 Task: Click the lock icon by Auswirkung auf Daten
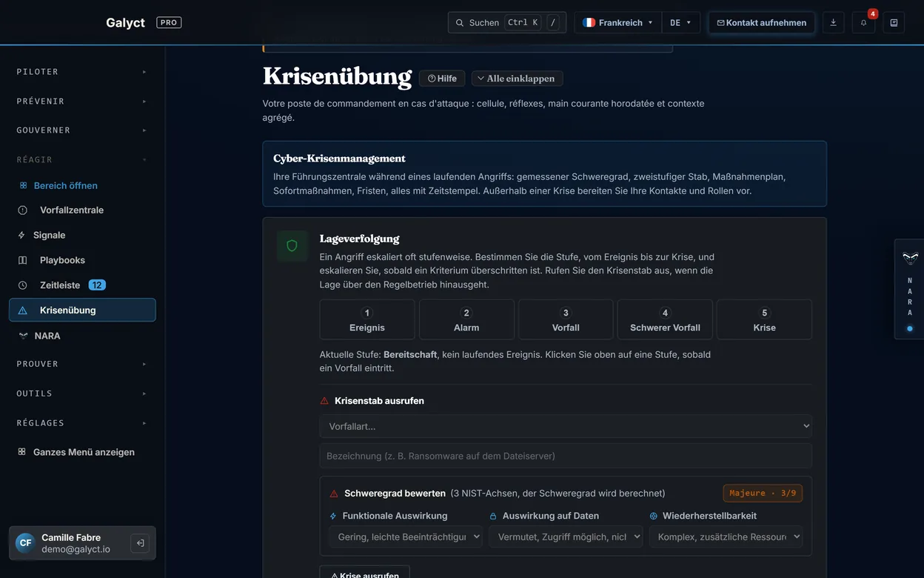493,516
